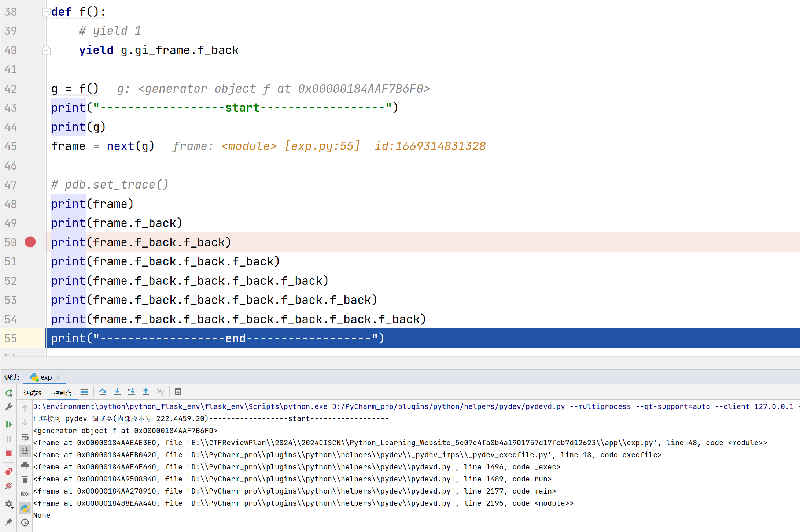View all breakpoints
This screenshot has height=532, width=800.
click(9, 471)
